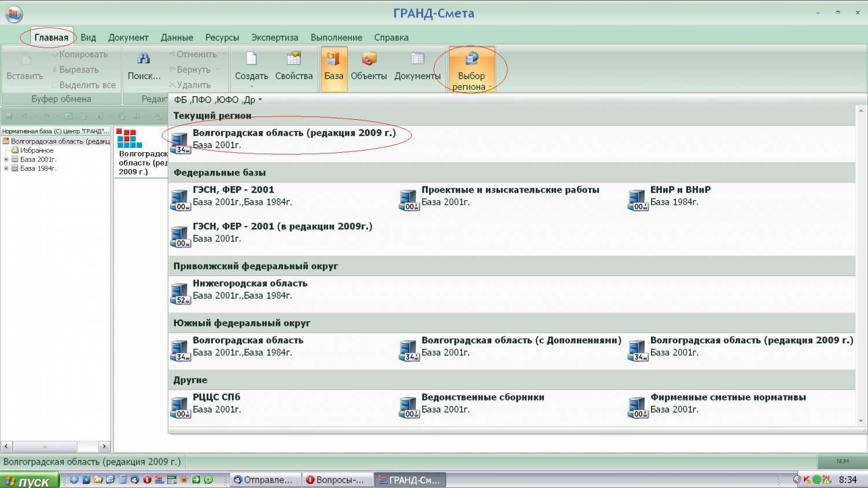Select Ведомственные сборники database entry
This screenshot has height=488, width=868.
pos(482,397)
